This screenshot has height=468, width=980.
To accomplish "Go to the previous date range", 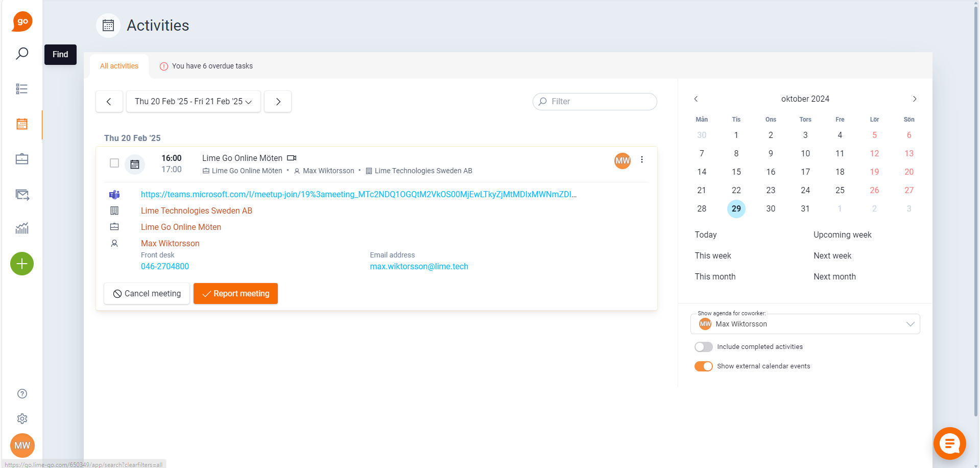I will (x=109, y=101).
